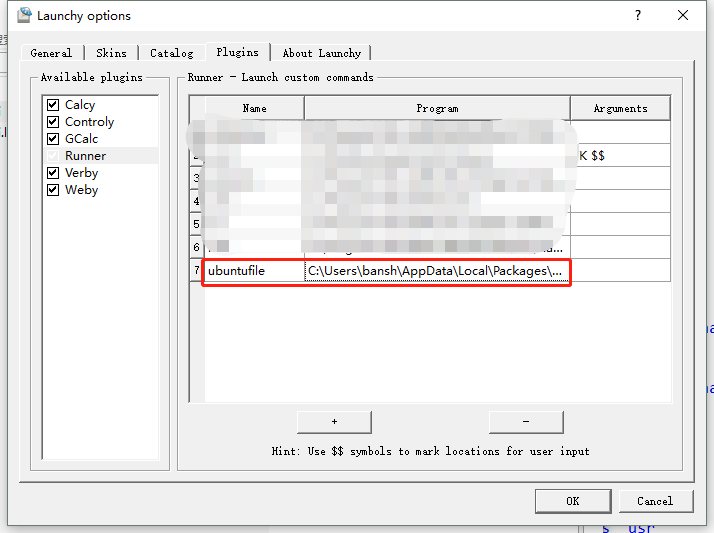
Task: Select Controly in the plugins list
Action: 89,122
